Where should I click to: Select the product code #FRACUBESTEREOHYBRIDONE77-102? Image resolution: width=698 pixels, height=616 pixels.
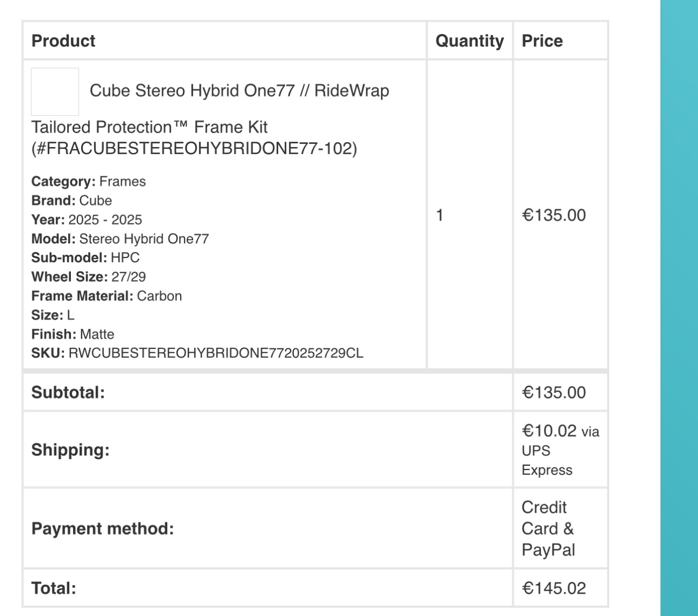point(194,148)
